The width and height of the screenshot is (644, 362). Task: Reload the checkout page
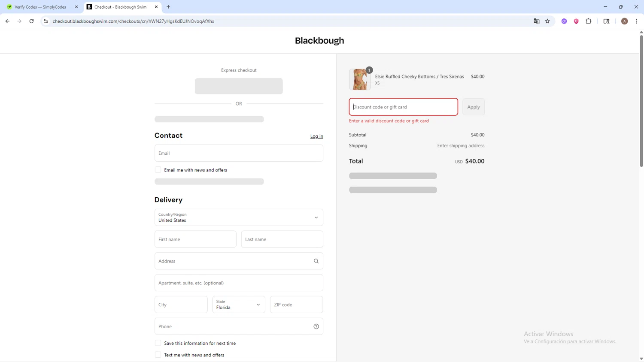pos(31,21)
